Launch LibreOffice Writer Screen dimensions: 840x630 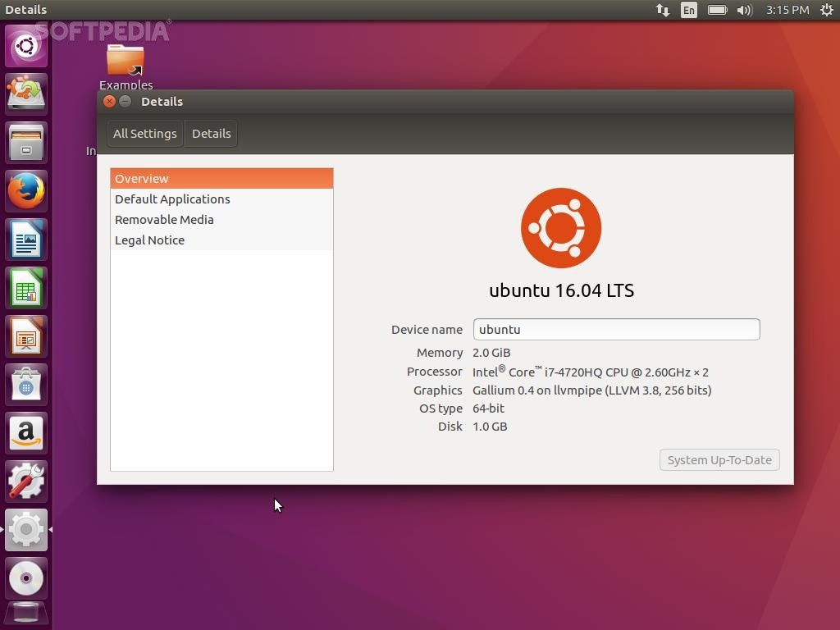(x=25, y=239)
